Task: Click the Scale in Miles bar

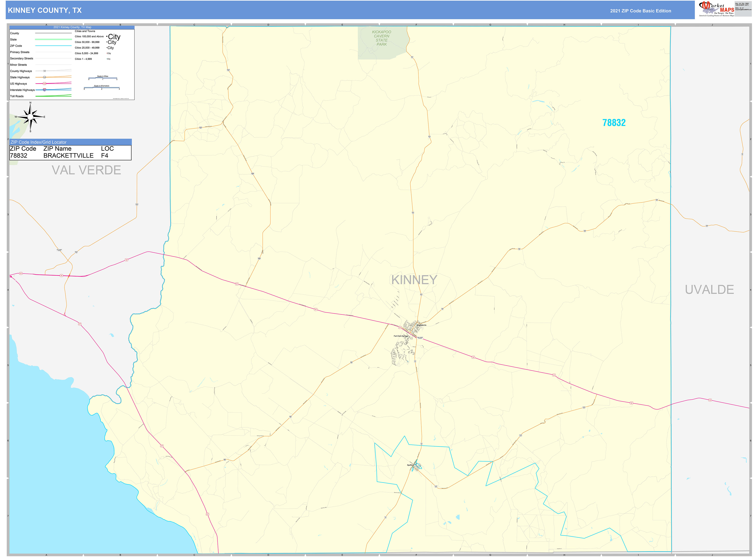Action: [103, 78]
